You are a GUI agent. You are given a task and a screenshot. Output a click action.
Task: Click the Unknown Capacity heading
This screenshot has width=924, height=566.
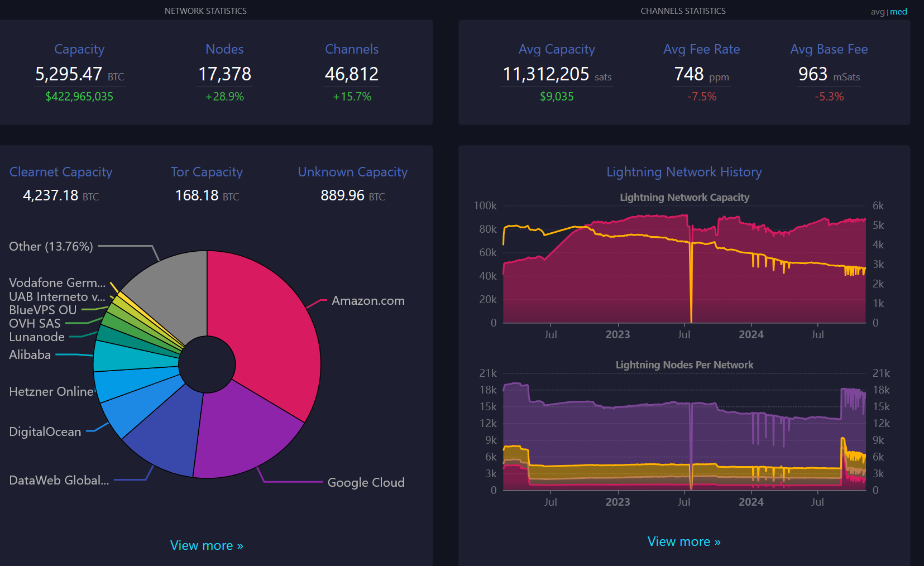click(x=353, y=172)
